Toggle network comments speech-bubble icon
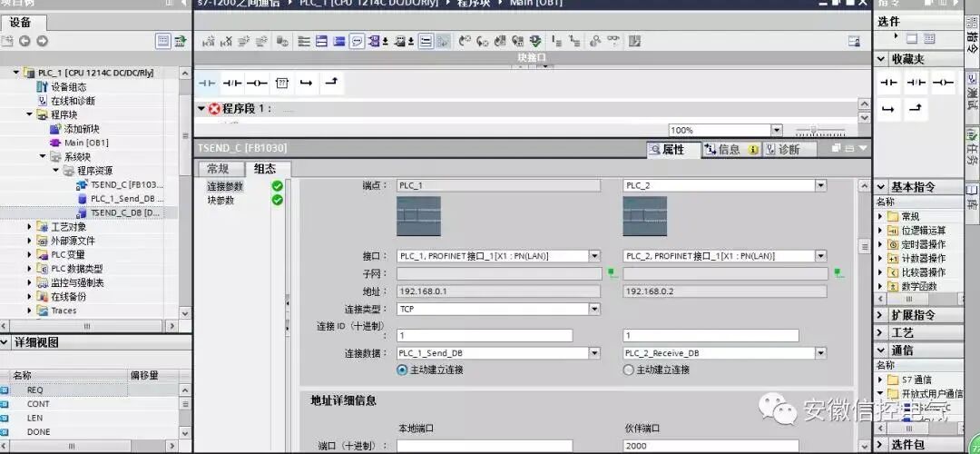This screenshot has width=980, height=454. [x=357, y=42]
